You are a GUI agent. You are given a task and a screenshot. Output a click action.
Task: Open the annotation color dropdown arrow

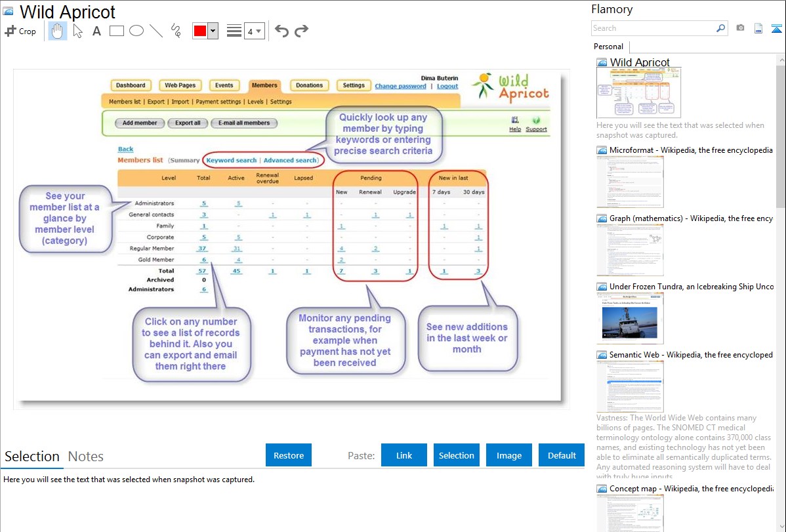pos(213,31)
